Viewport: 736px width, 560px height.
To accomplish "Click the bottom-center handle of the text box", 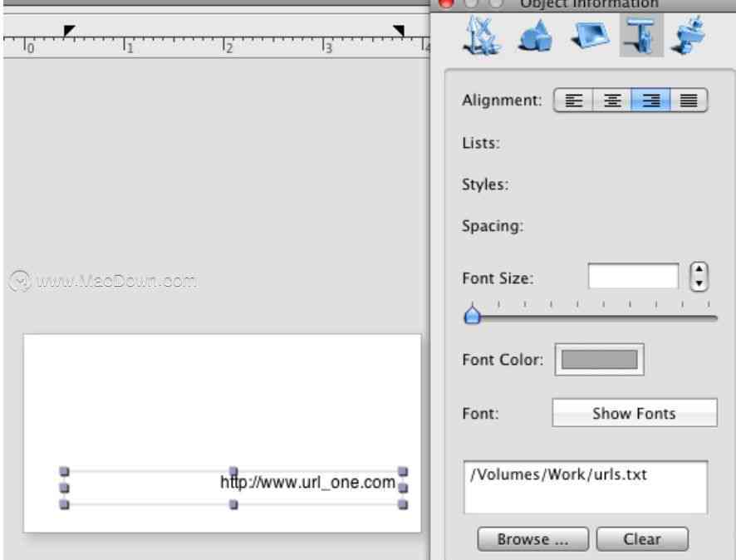I will [233, 504].
